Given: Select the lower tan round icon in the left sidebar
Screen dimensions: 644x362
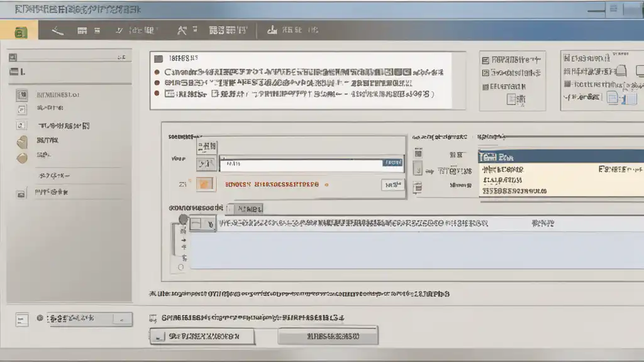Looking at the screenshot, I should tap(22, 158).
